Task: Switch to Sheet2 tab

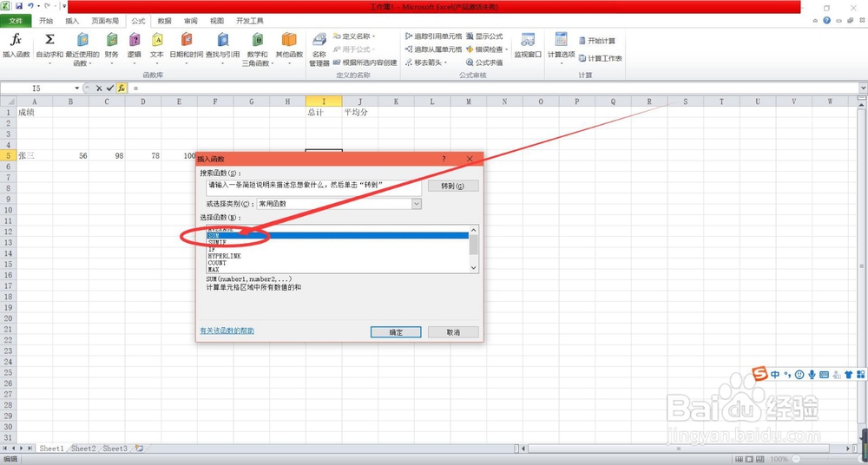Action: (x=83, y=449)
